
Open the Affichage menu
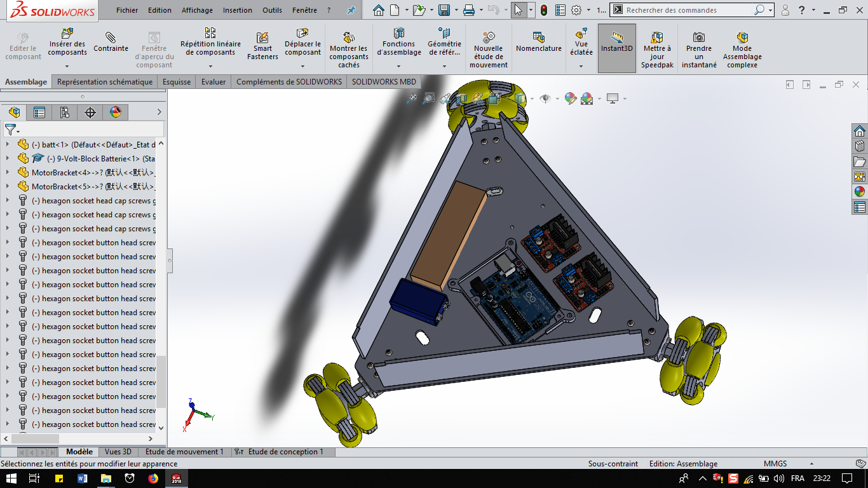197,10
